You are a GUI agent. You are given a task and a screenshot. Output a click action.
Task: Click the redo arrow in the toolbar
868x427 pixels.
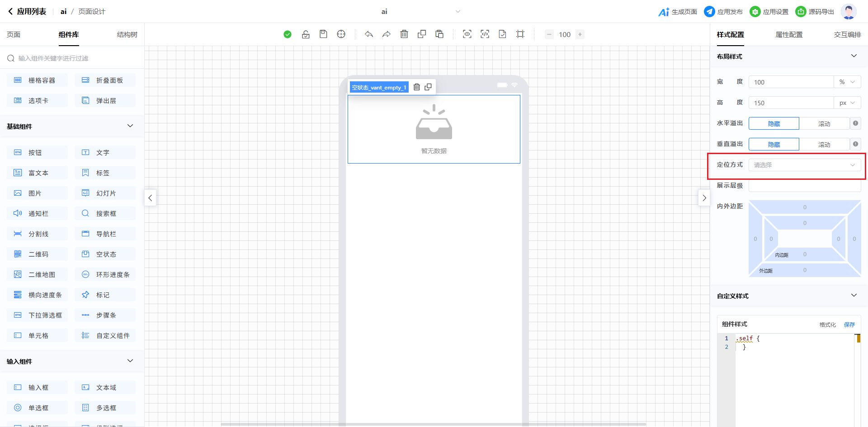(x=387, y=34)
